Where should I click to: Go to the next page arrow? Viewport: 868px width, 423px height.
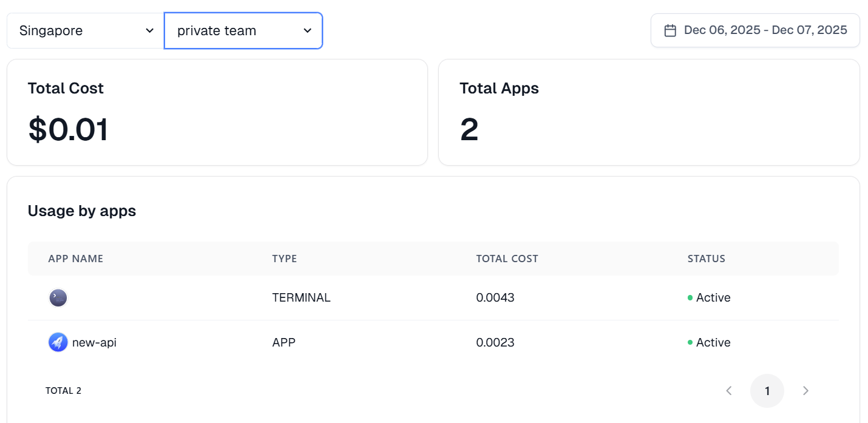805,391
